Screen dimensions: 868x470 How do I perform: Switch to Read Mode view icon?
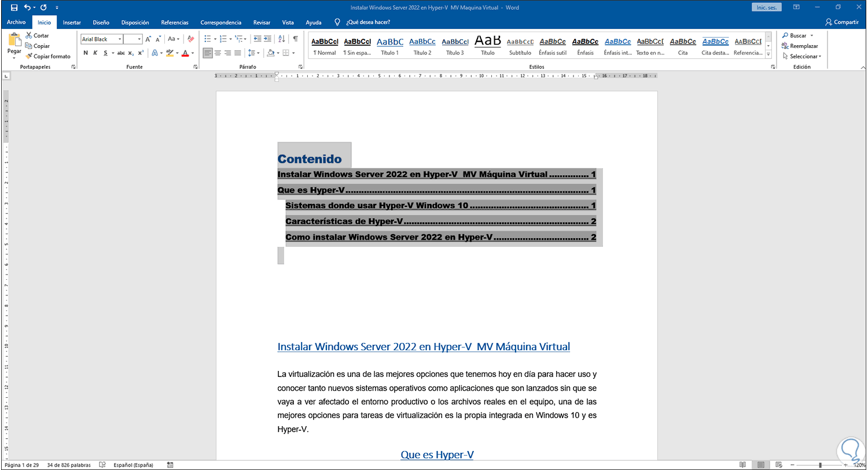pyautogui.click(x=743, y=465)
